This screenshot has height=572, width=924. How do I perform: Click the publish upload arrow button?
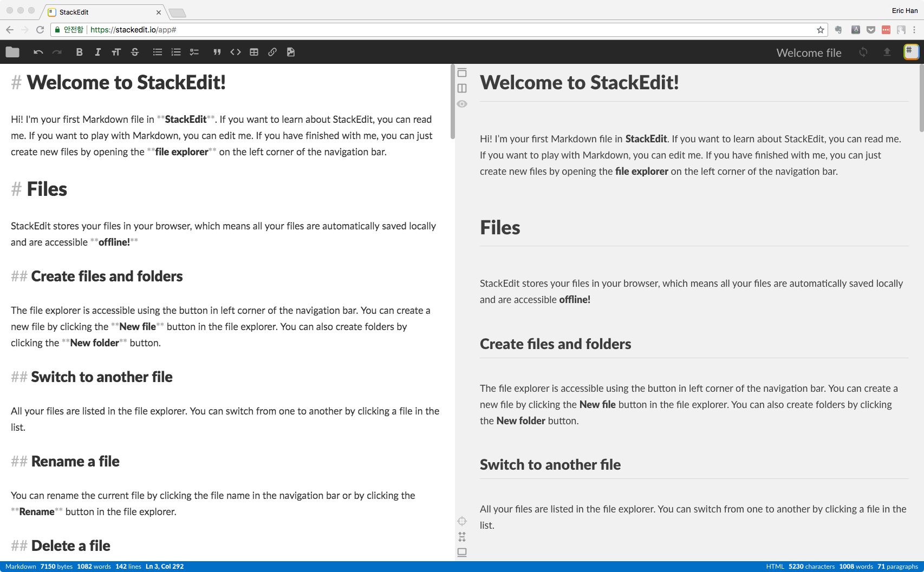point(887,52)
